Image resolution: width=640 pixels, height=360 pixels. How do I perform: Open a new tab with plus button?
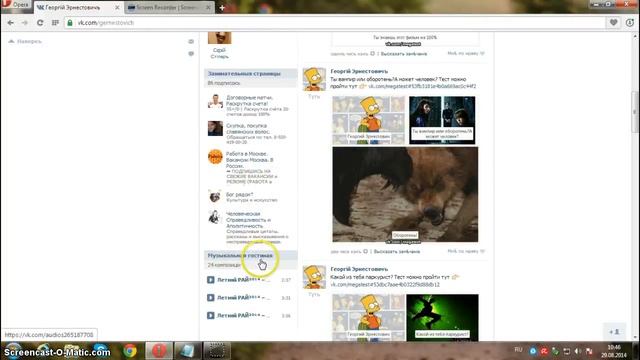[x=222, y=7]
